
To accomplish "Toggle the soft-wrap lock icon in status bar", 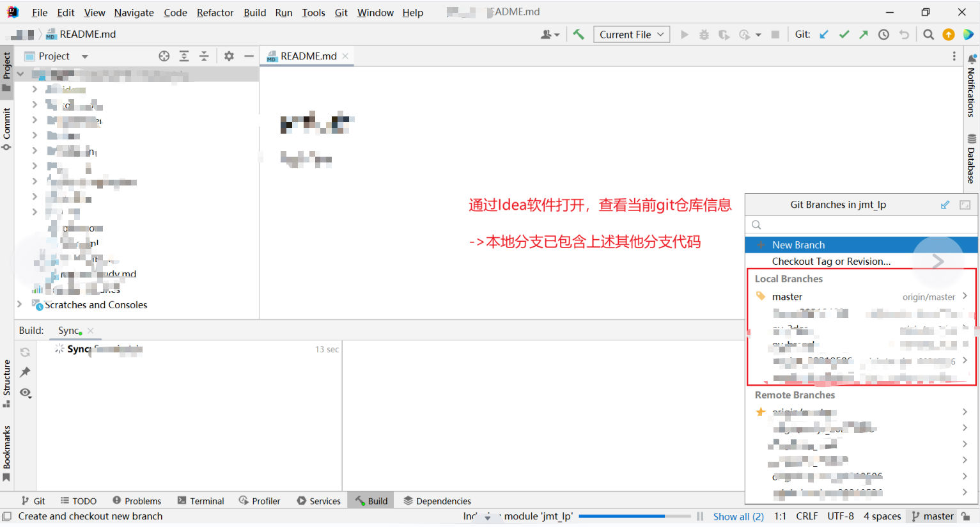I will click(965, 516).
